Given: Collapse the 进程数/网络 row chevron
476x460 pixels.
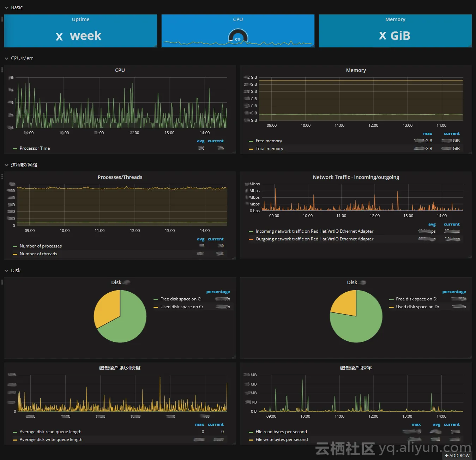Looking at the screenshot, I should click(x=6, y=165).
